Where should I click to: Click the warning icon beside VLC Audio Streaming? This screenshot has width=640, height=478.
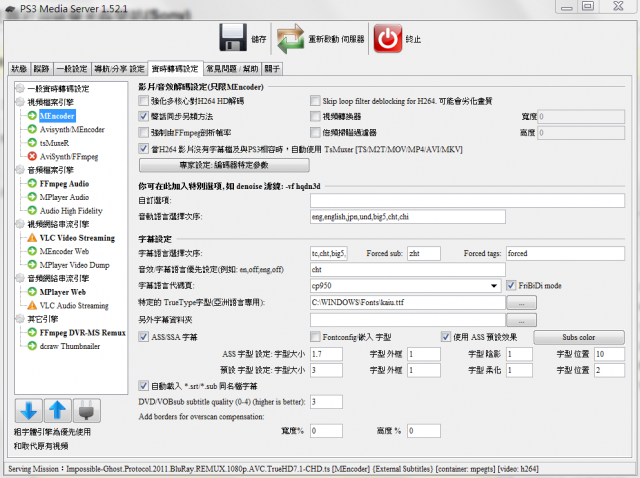tap(32, 305)
